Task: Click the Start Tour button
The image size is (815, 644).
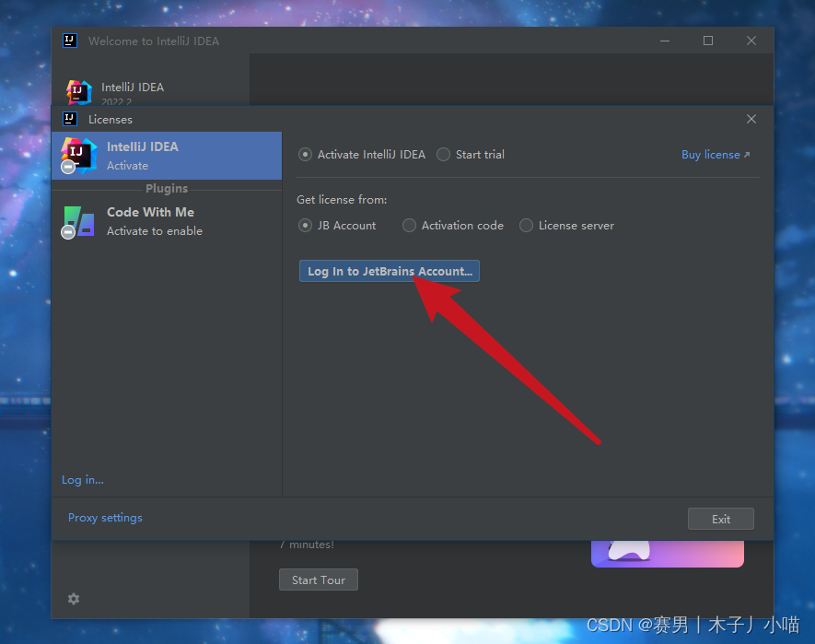Action: (318, 580)
